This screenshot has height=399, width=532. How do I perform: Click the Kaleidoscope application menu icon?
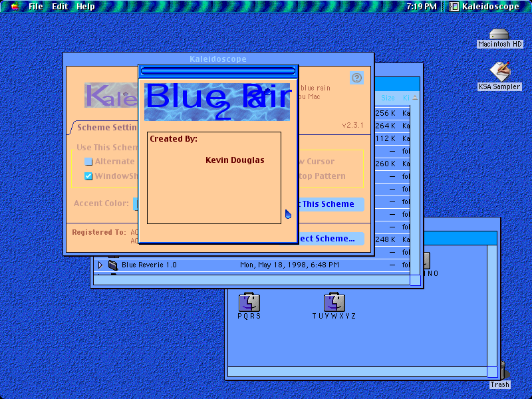tap(454, 7)
